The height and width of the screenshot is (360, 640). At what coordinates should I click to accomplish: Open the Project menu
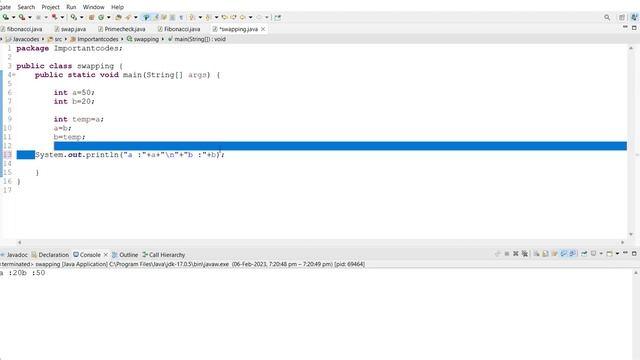click(x=51, y=7)
